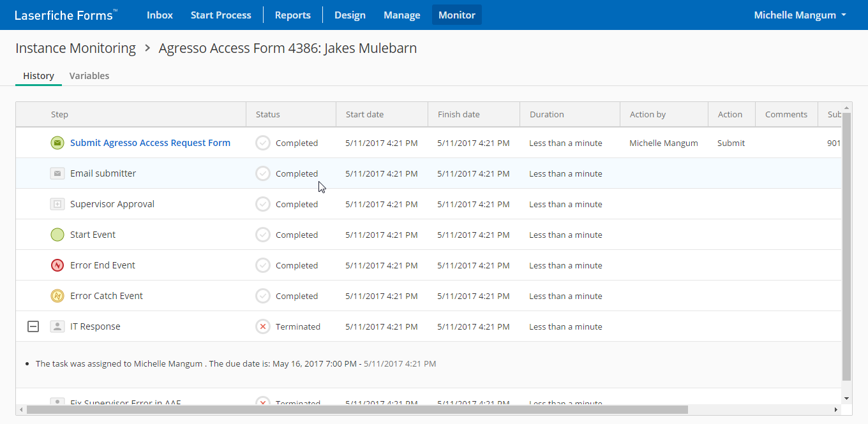Sort by the Action column header
The image size is (868, 424).
(731, 115)
